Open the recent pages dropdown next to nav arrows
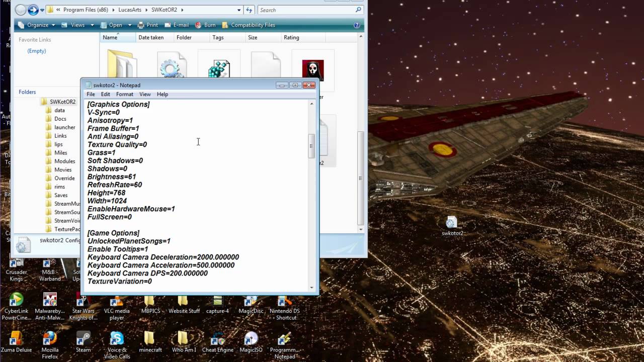 43,10
